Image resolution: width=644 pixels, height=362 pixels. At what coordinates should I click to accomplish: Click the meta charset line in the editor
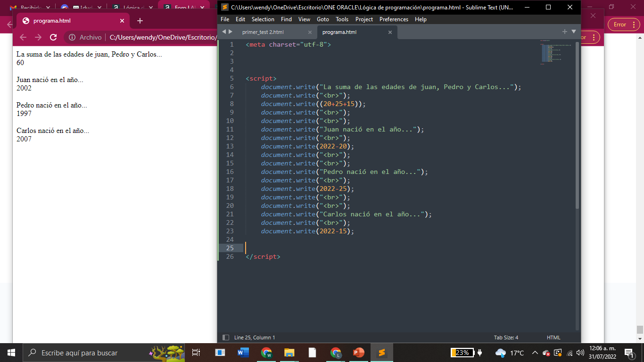coord(288,44)
